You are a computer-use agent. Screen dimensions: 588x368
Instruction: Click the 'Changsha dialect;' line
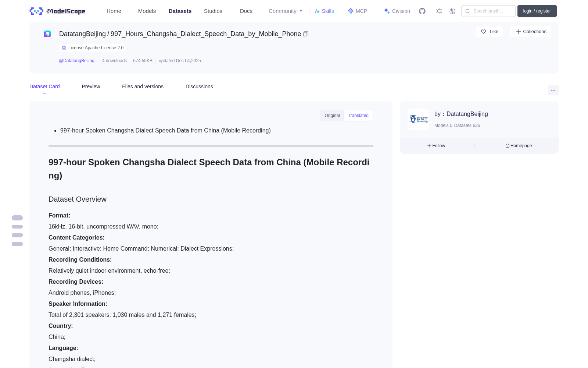72,359
